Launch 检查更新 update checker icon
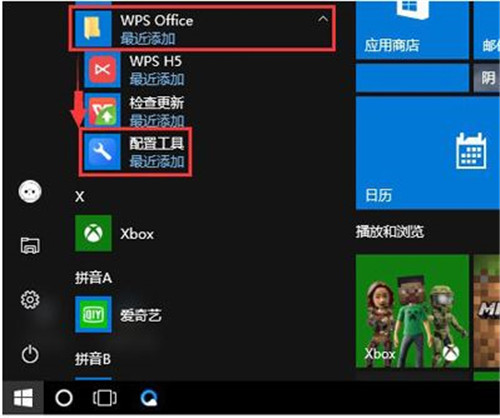 (102, 111)
